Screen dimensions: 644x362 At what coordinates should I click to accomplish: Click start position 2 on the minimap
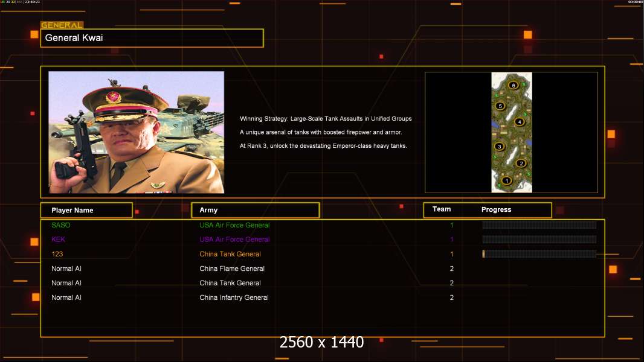pyautogui.click(x=521, y=163)
